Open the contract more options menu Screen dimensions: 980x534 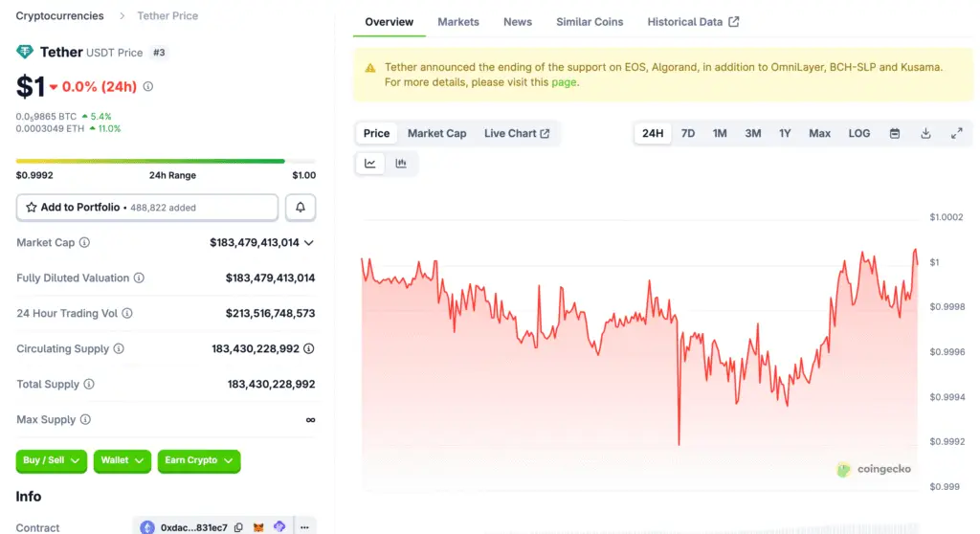click(304, 527)
